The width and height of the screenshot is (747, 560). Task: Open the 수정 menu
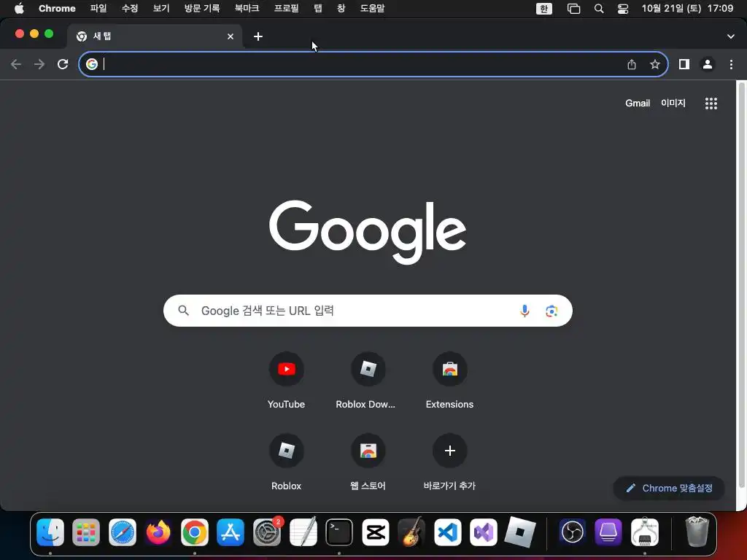pyautogui.click(x=130, y=8)
